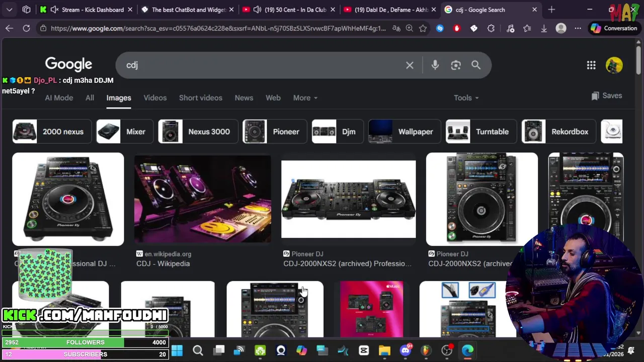
Task: Switch to the All results tab
Action: pos(90,98)
